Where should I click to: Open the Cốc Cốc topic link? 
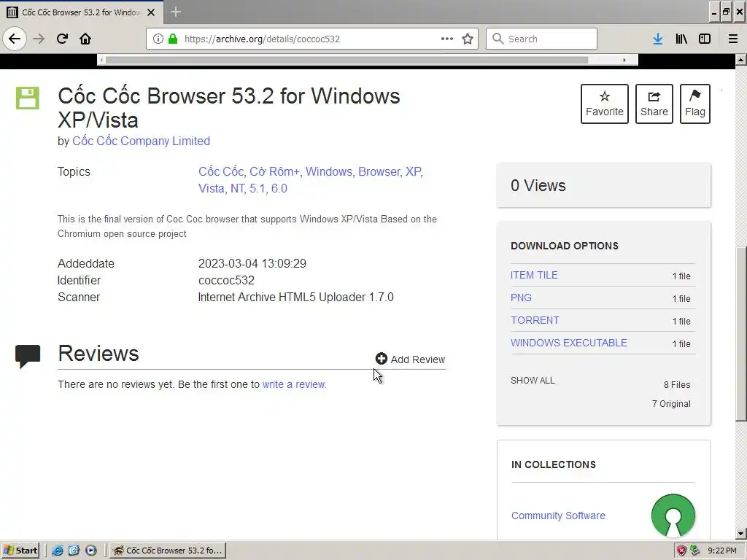tap(220, 171)
